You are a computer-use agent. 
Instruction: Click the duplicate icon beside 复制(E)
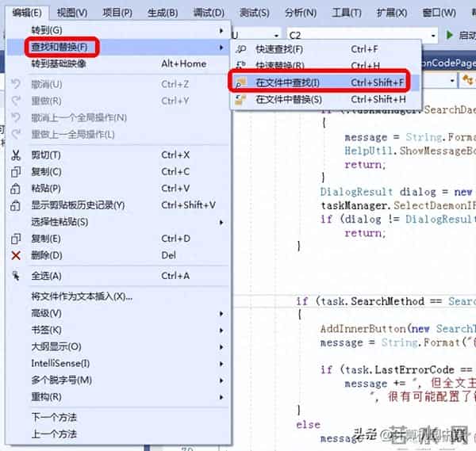(x=16, y=239)
